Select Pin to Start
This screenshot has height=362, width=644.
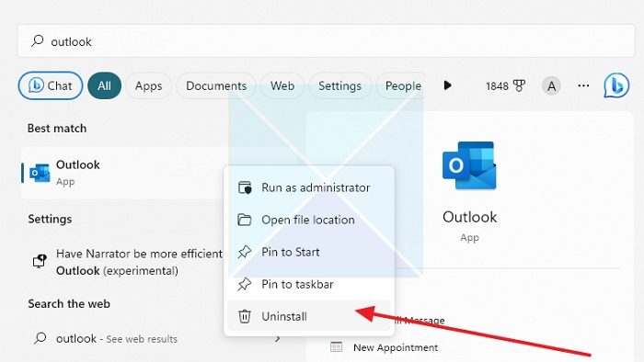point(309,252)
